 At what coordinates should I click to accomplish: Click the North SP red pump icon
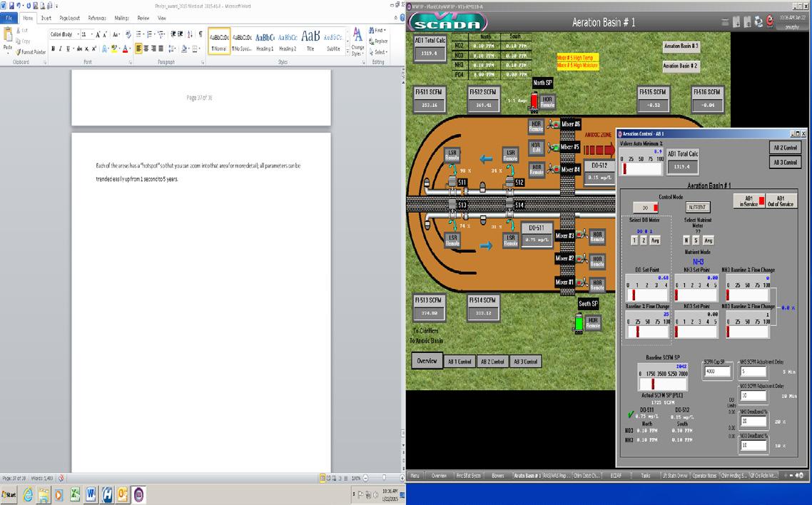pos(534,101)
